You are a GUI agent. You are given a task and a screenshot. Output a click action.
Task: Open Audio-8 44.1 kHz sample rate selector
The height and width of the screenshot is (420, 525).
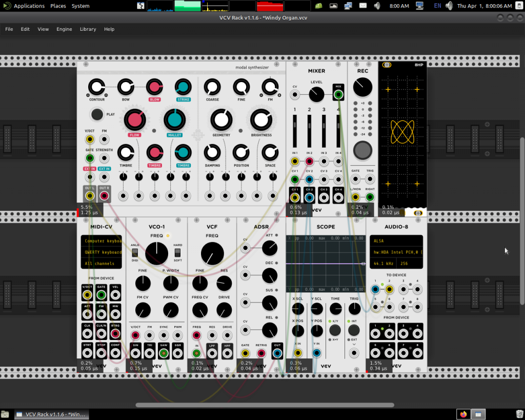(x=383, y=263)
